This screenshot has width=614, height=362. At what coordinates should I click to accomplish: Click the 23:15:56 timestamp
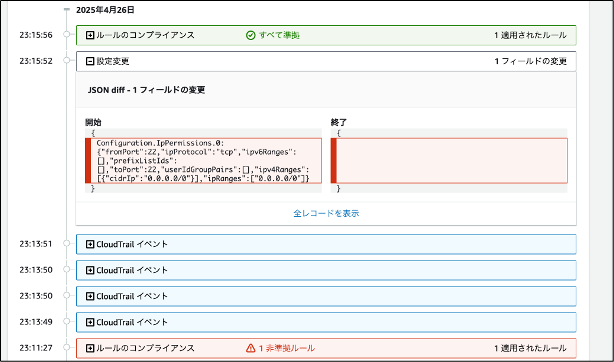point(36,35)
